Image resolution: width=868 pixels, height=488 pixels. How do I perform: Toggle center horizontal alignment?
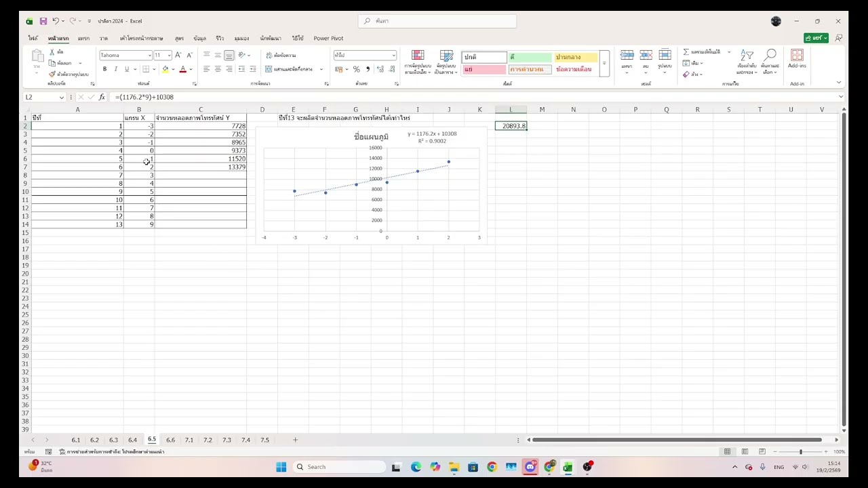coord(218,69)
